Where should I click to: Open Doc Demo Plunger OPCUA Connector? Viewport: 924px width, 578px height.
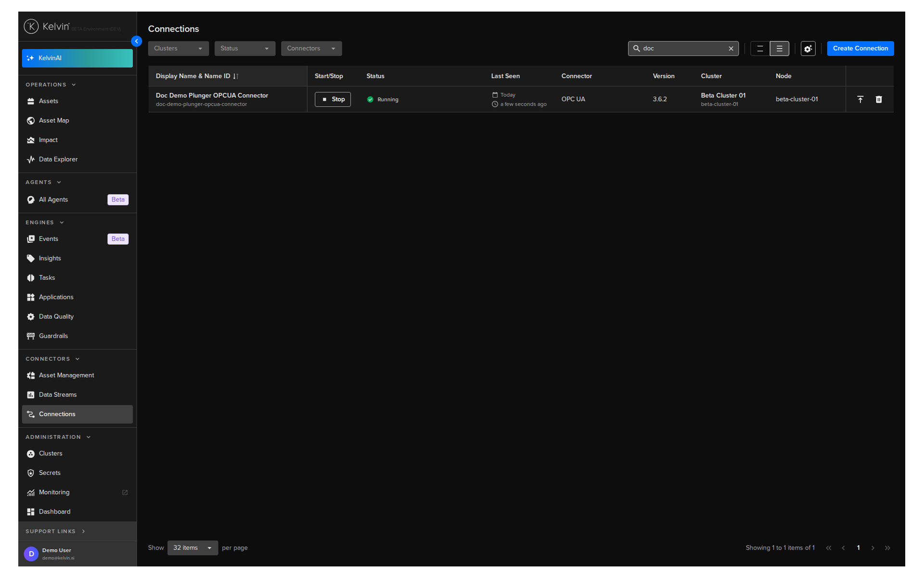[212, 95]
